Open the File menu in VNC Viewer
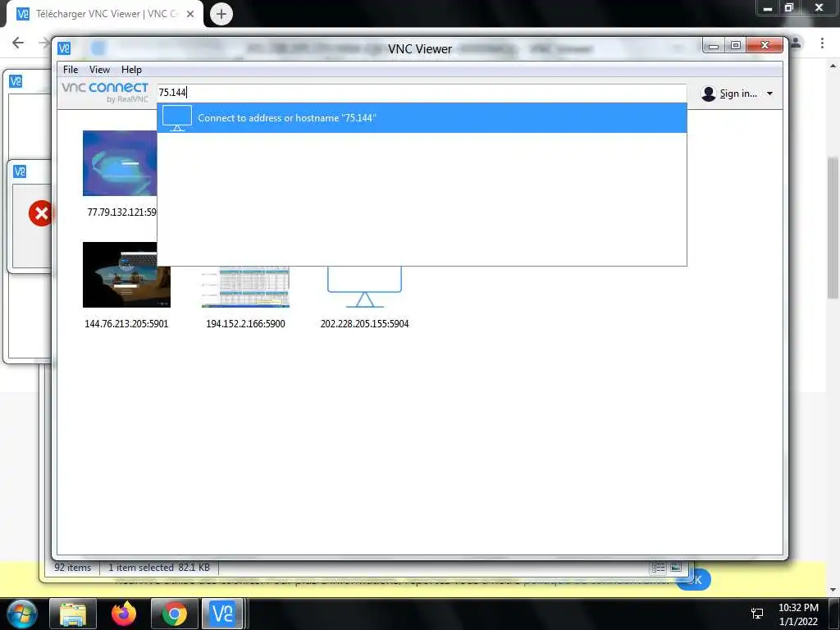Image resolution: width=840 pixels, height=630 pixels. pos(71,70)
